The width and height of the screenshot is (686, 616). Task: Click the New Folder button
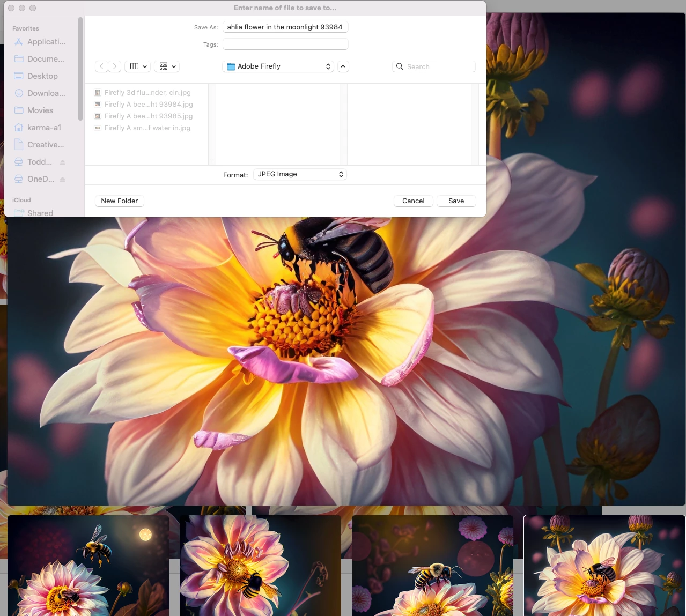tap(120, 201)
